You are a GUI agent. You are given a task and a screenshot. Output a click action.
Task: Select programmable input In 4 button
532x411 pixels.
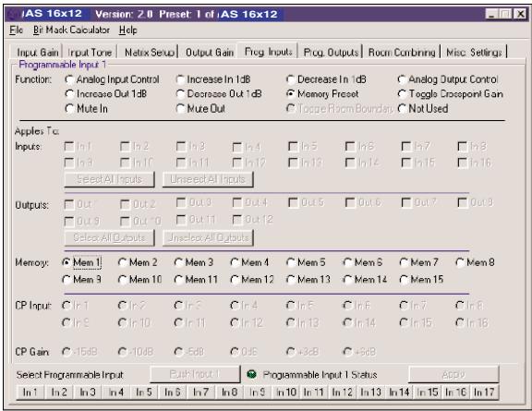(x=115, y=393)
